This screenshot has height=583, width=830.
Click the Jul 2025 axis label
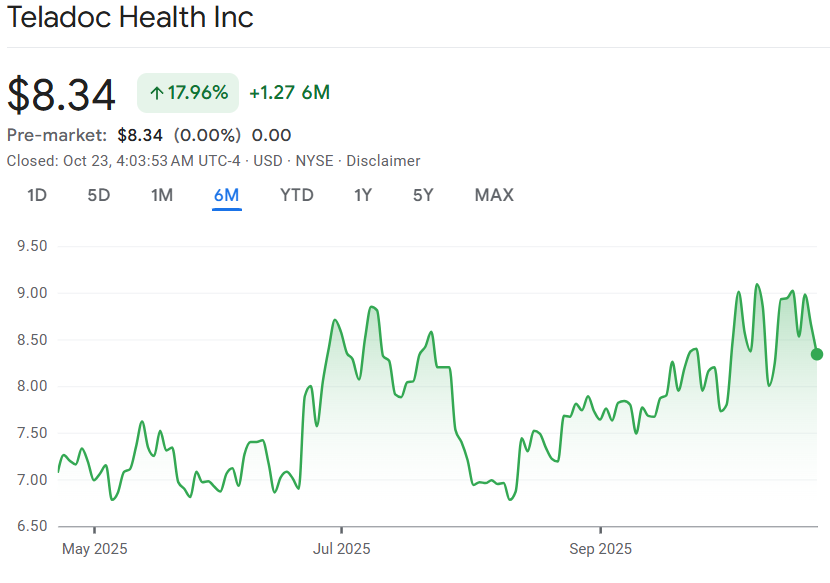pyautogui.click(x=341, y=549)
